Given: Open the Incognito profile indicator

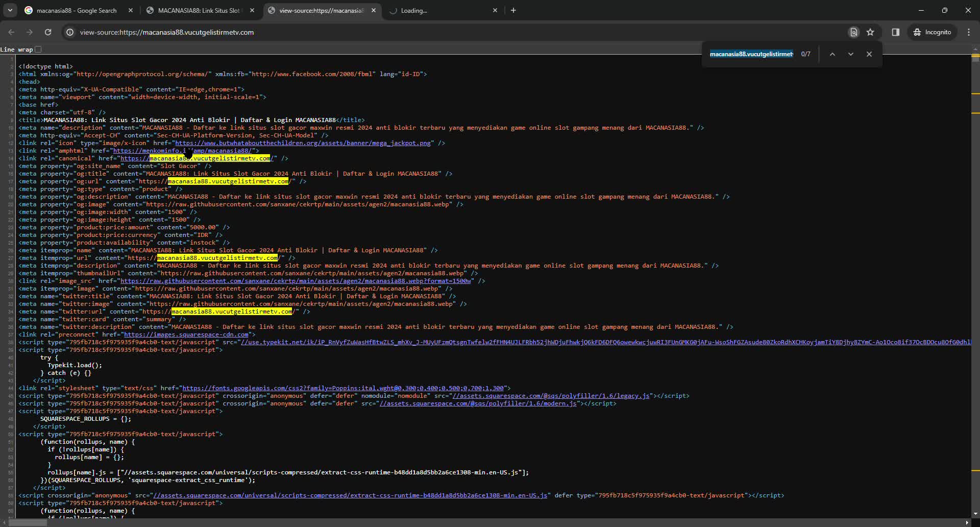Looking at the screenshot, I should point(933,32).
